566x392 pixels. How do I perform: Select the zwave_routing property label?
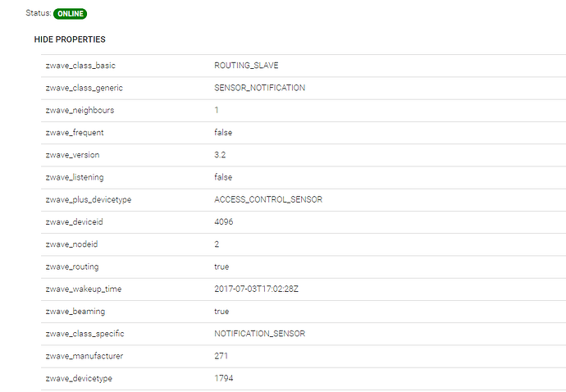click(x=72, y=267)
